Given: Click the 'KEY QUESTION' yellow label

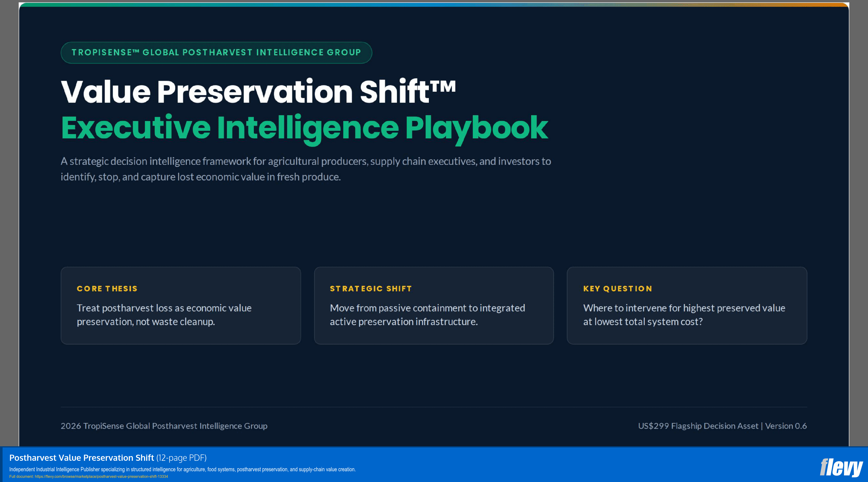Looking at the screenshot, I should pyautogui.click(x=618, y=289).
